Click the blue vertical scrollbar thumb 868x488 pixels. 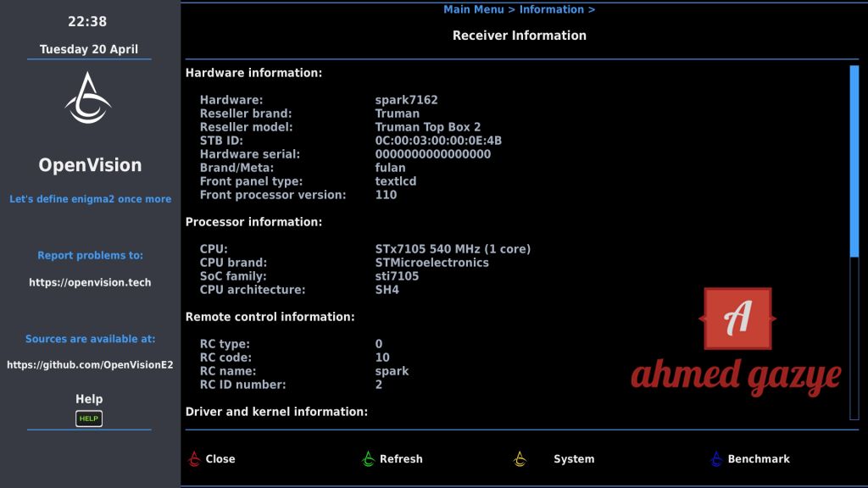(x=854, y=161)
